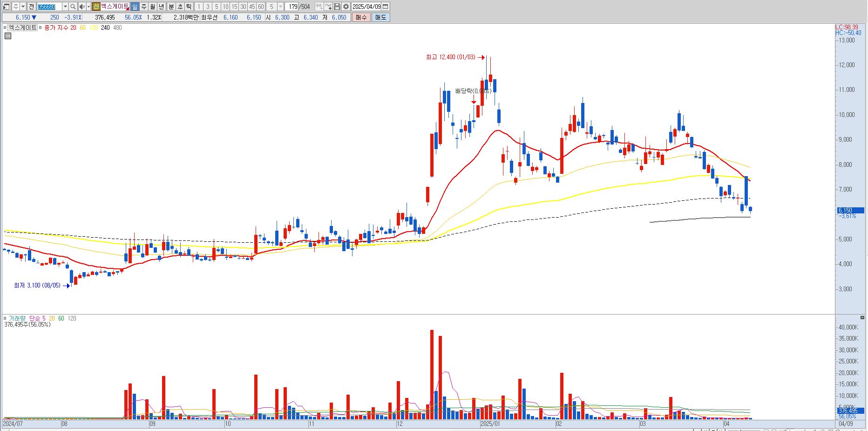Click the 최저 3,100 (08/05) low label
Viewport: 868px width, 431px height.
pyautogui.click(x=37, y=285)
